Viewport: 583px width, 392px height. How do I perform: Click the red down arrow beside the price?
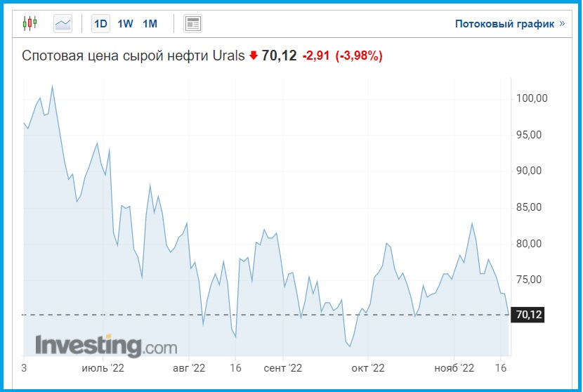pyautogui.click(x=254, y=56)
